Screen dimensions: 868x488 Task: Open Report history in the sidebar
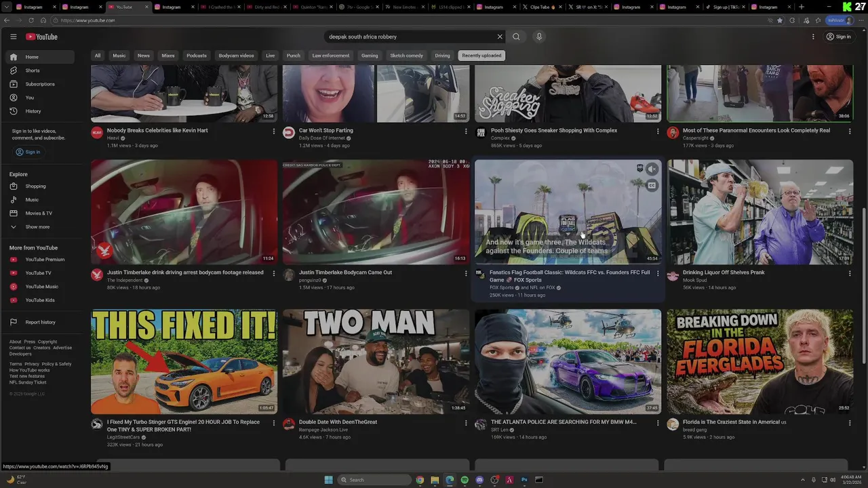(x=41, y=322)
